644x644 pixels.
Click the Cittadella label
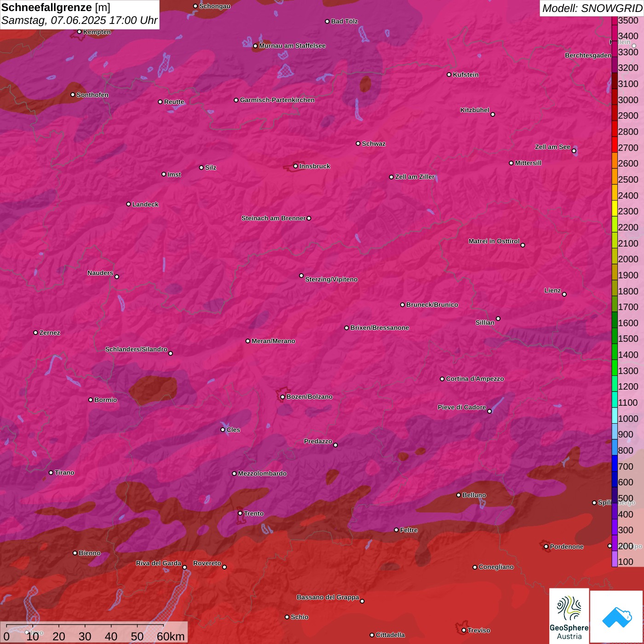point(390,635)
